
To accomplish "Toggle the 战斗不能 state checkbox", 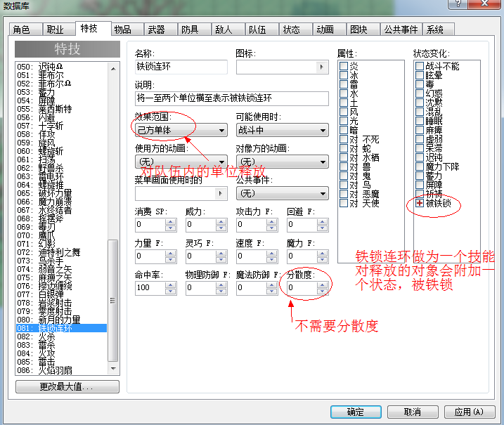I will [420, 66].
